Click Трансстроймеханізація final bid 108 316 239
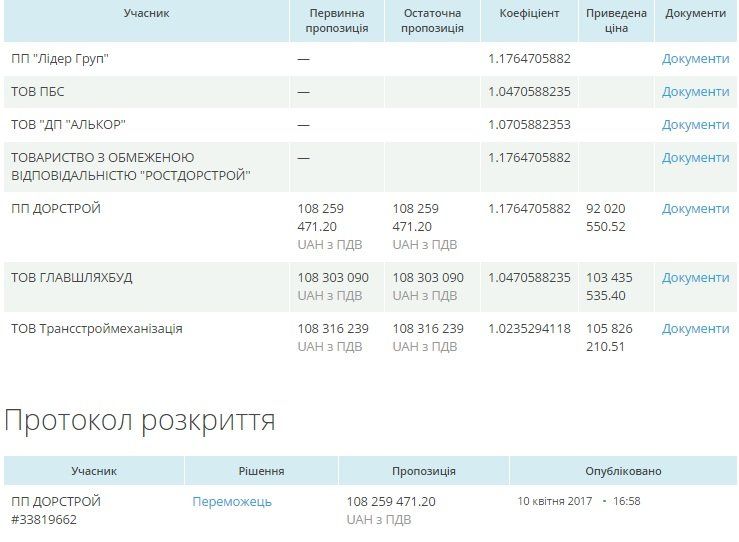 (x=428, y=329)
